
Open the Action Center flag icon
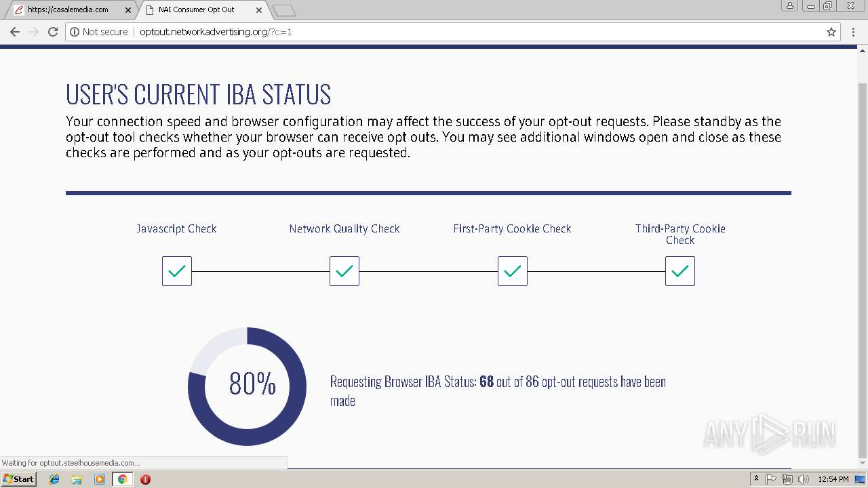coord(771,479)
